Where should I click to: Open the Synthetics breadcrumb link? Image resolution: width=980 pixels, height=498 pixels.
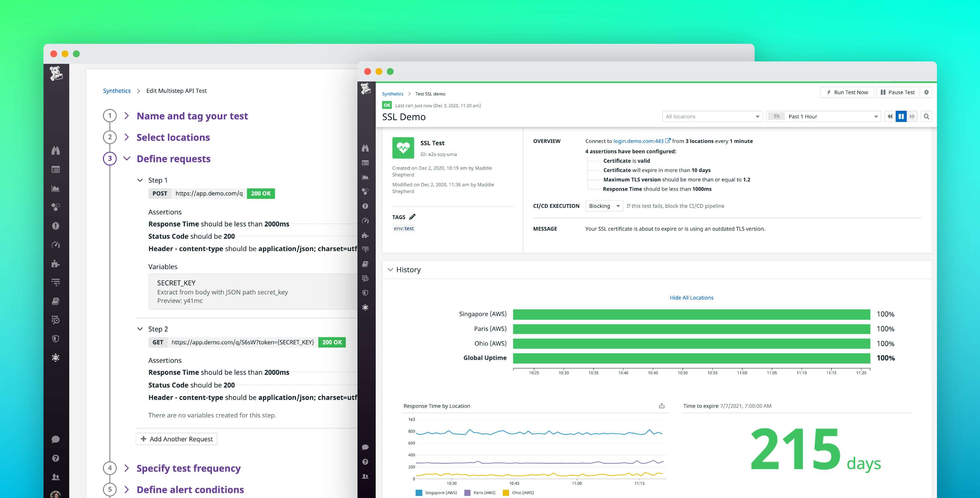click(x=117, y=91)
